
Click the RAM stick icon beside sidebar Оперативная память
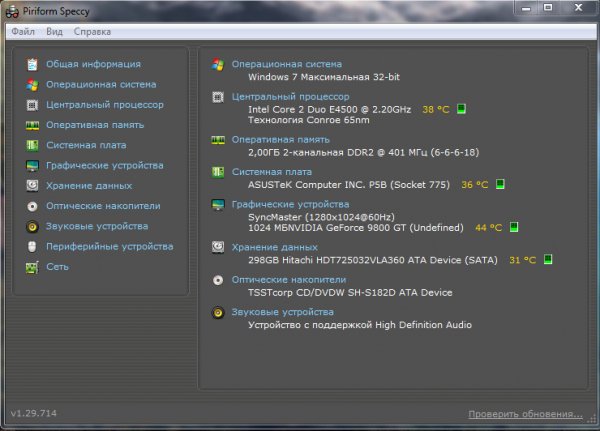32,125
